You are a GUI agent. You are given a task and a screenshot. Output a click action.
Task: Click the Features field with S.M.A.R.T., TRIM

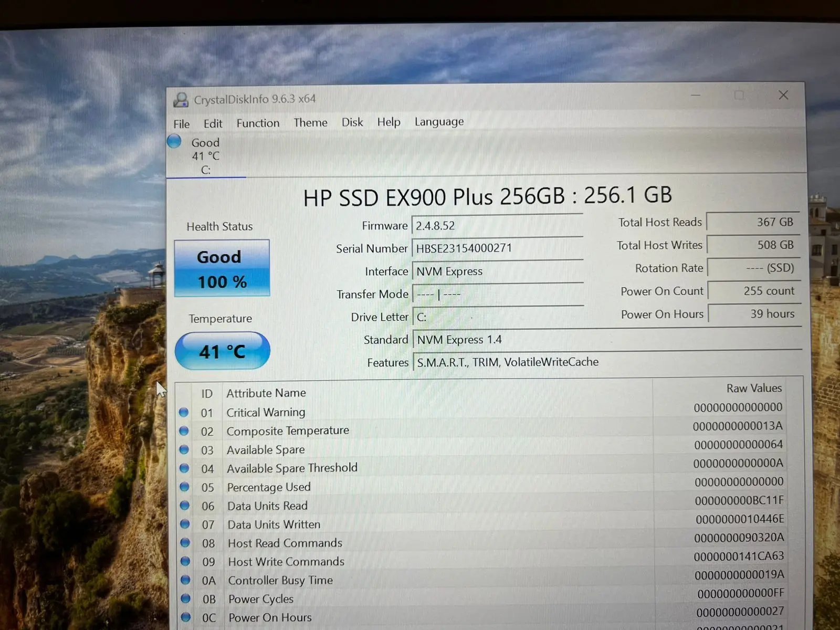[607, 362]
